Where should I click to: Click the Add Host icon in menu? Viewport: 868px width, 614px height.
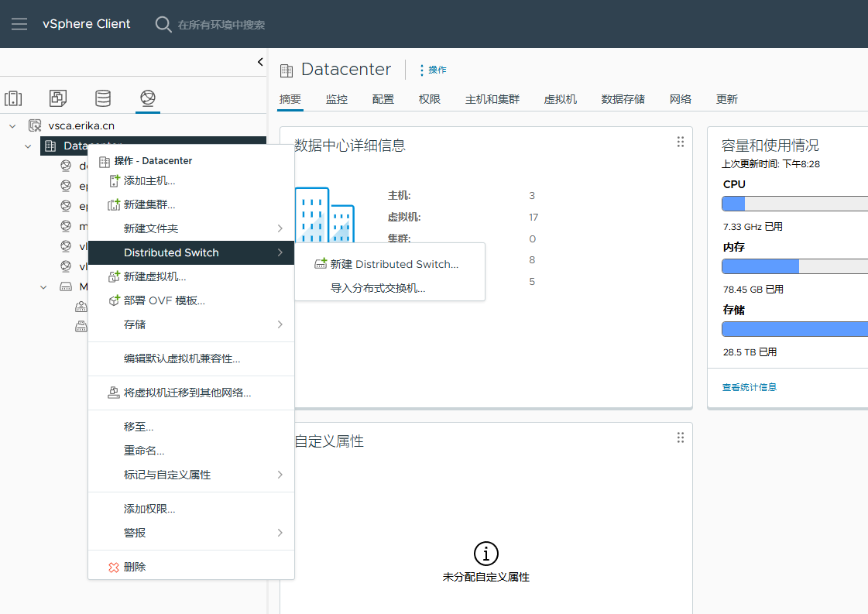[114, 180]
